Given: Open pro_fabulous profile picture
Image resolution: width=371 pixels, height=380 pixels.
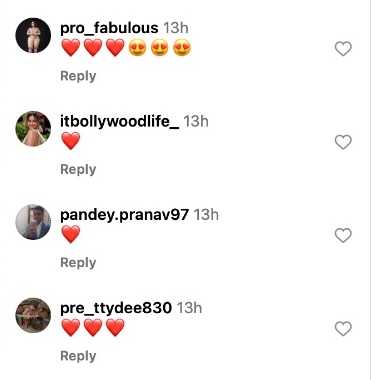Looking at the screenshot, I should click(x=33, y=35).
